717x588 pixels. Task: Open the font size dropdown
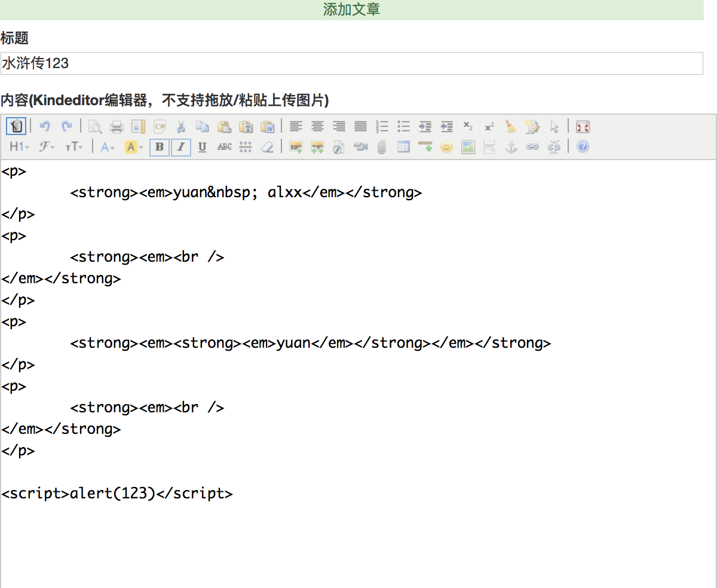[x=74, y=146]
